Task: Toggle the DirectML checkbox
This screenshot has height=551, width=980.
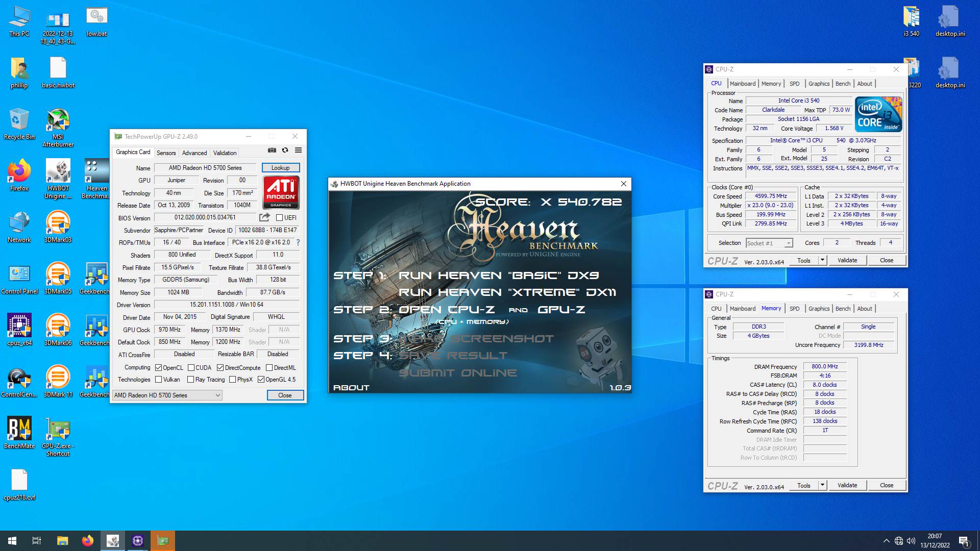Action: point(269,368)
